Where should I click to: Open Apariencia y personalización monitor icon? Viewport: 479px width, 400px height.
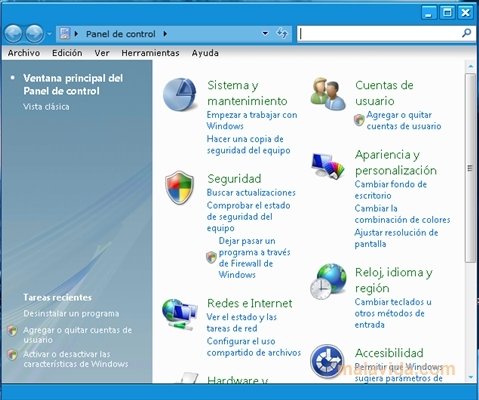point(328,165)
